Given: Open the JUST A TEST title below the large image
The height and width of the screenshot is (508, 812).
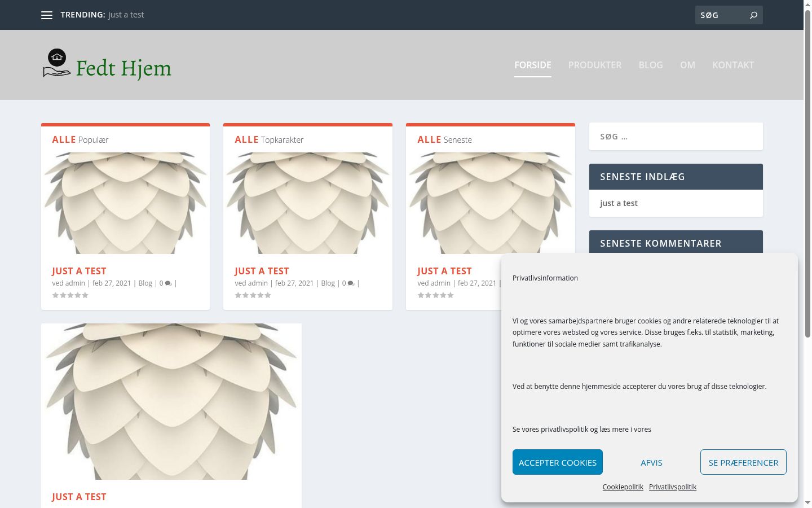Looking at the screenshot, I should [79, 497].
